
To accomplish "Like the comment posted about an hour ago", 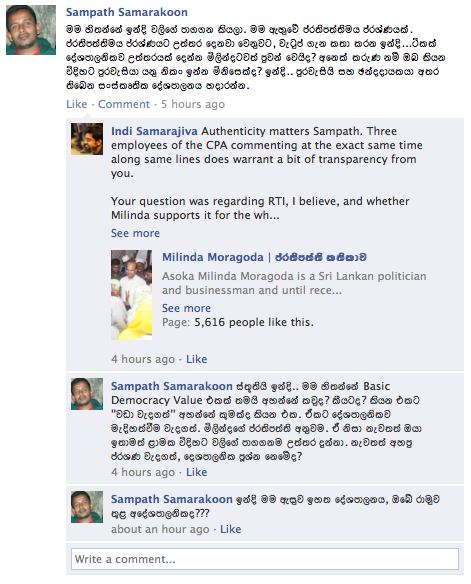I will (x=230, y=529).
